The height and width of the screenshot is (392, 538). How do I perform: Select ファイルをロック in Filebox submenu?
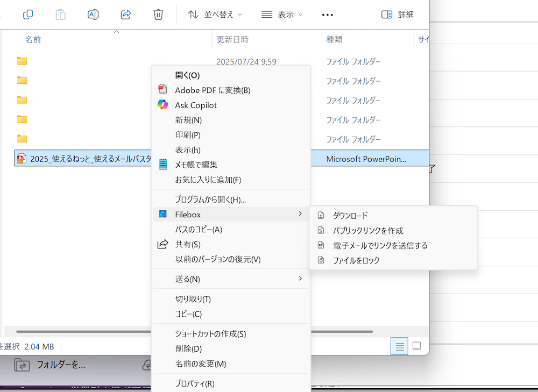coord(356,260)
